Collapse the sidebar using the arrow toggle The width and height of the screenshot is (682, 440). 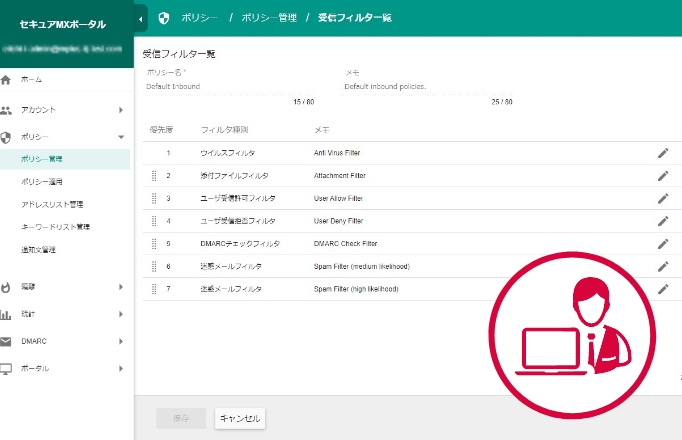141,18
